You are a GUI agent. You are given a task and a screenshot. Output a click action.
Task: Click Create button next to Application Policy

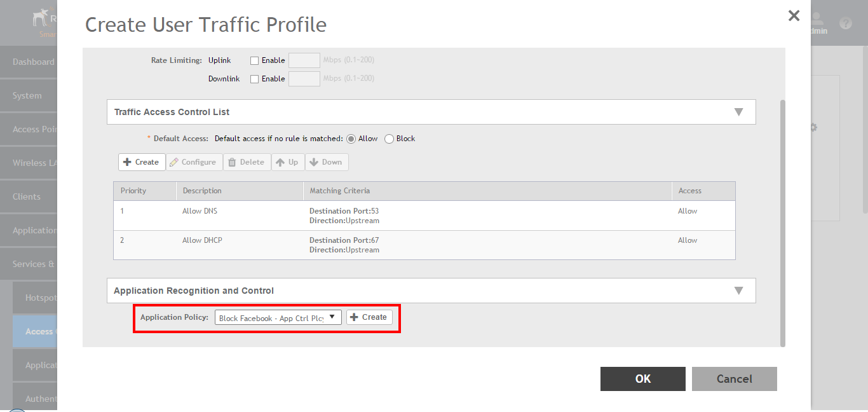[x=369, y=317]
